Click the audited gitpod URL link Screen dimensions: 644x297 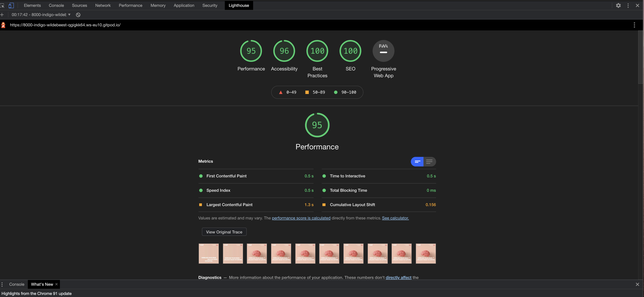65,25
